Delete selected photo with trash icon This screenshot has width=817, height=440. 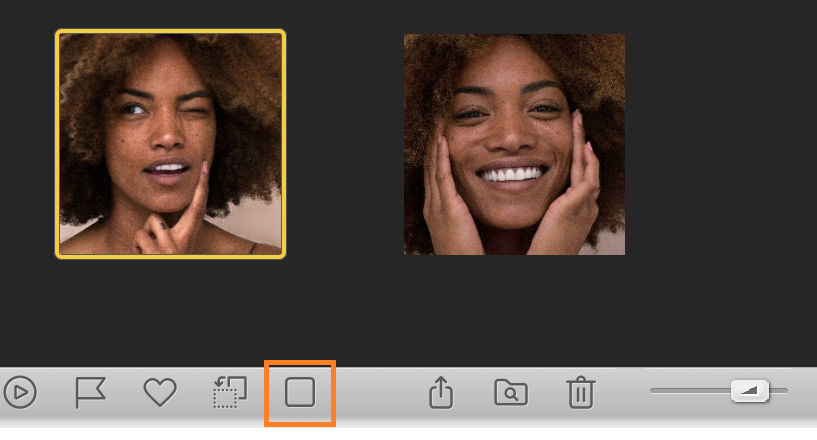(x=581, y=392)
